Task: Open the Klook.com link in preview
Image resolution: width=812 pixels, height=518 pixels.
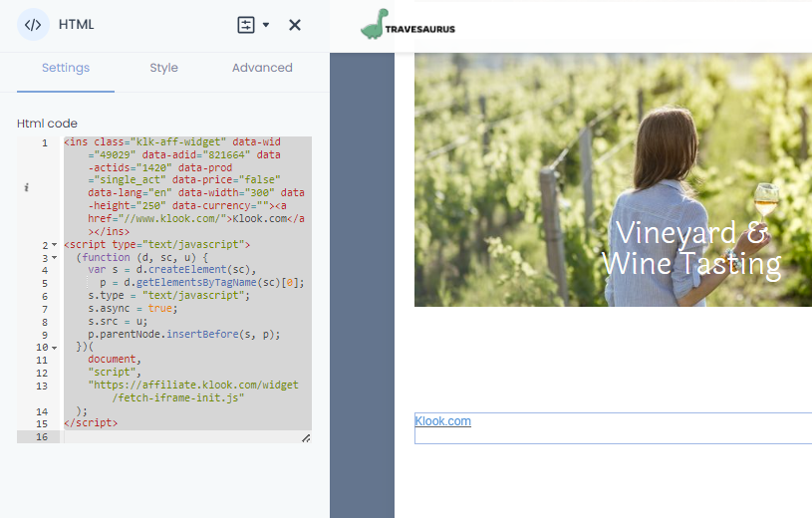Action: pyautogui.click(x=442, y=421)
